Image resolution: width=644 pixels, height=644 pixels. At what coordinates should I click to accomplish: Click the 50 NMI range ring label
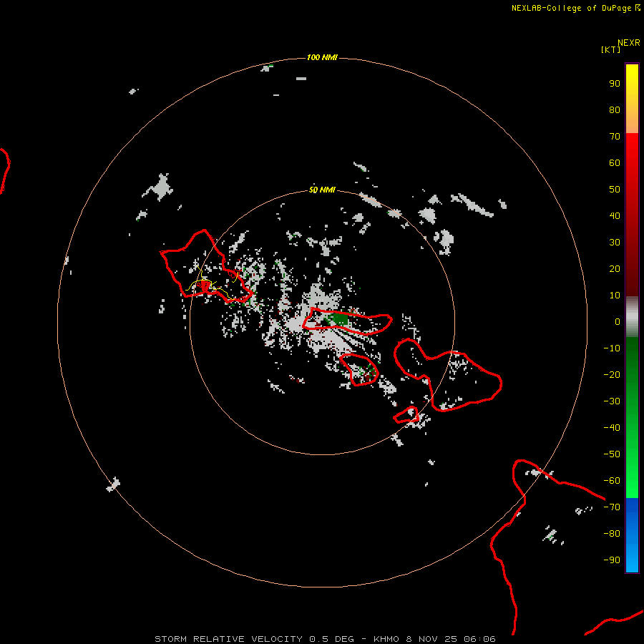point(322,190)
